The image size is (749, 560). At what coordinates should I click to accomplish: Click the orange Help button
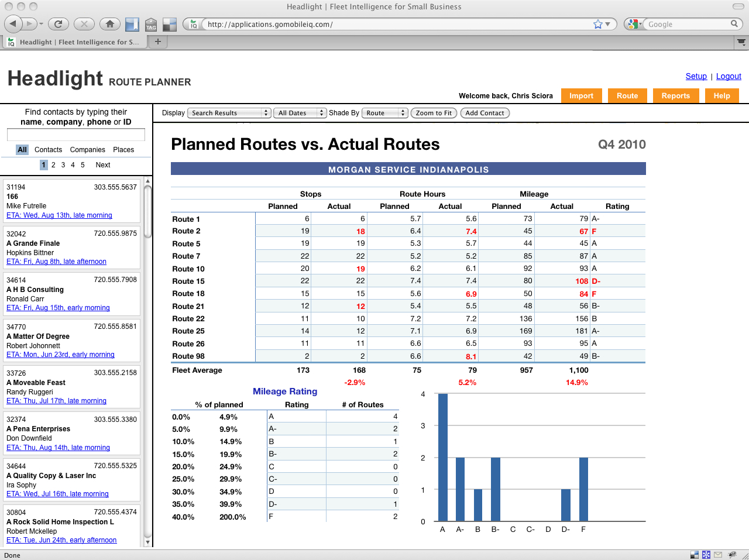point(721,96)
